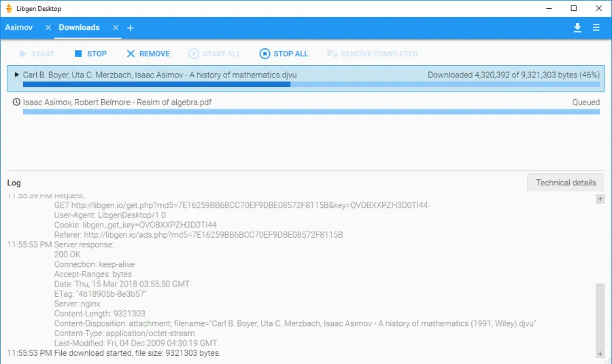The image size is (612, 364).
Task: Click the START ALL button
Action: pyautogui.click(x=214, y=54)
